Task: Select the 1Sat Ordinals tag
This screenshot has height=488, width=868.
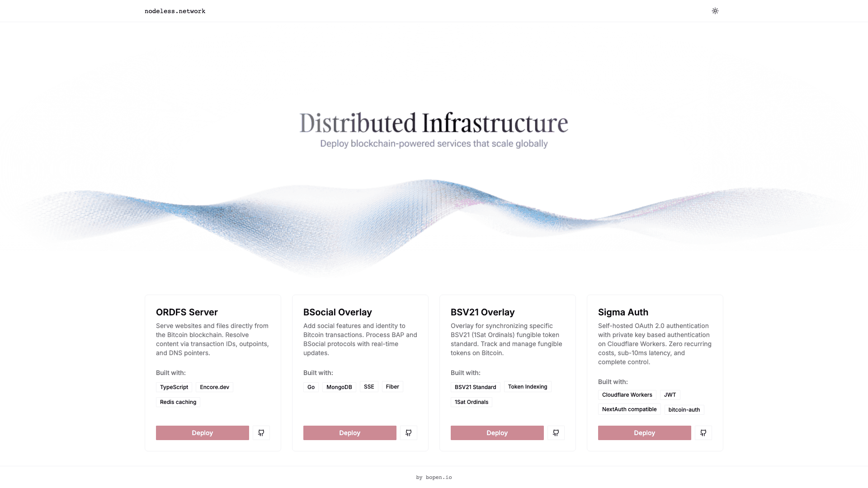Action: tap(471, 402)
